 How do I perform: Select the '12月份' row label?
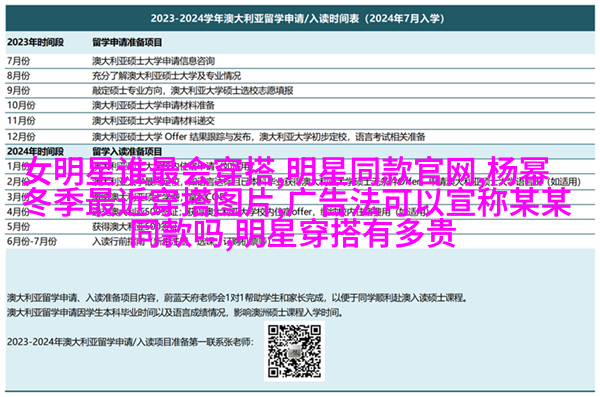point(21,137)
